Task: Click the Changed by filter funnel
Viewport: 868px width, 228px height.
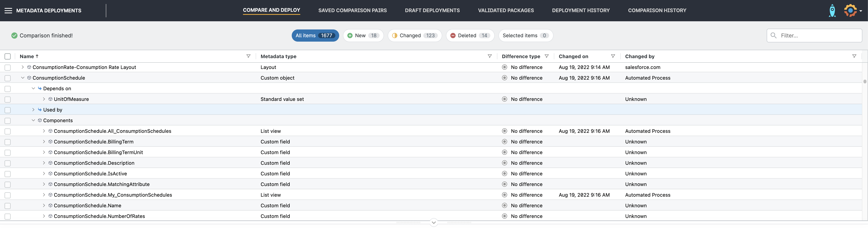Action: (854, 56)
